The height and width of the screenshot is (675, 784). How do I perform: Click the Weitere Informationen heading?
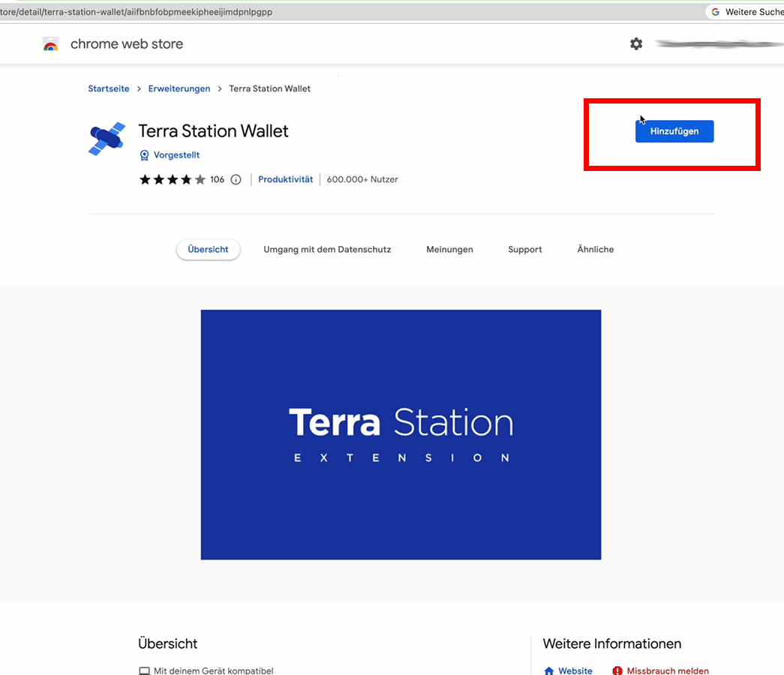612,643
